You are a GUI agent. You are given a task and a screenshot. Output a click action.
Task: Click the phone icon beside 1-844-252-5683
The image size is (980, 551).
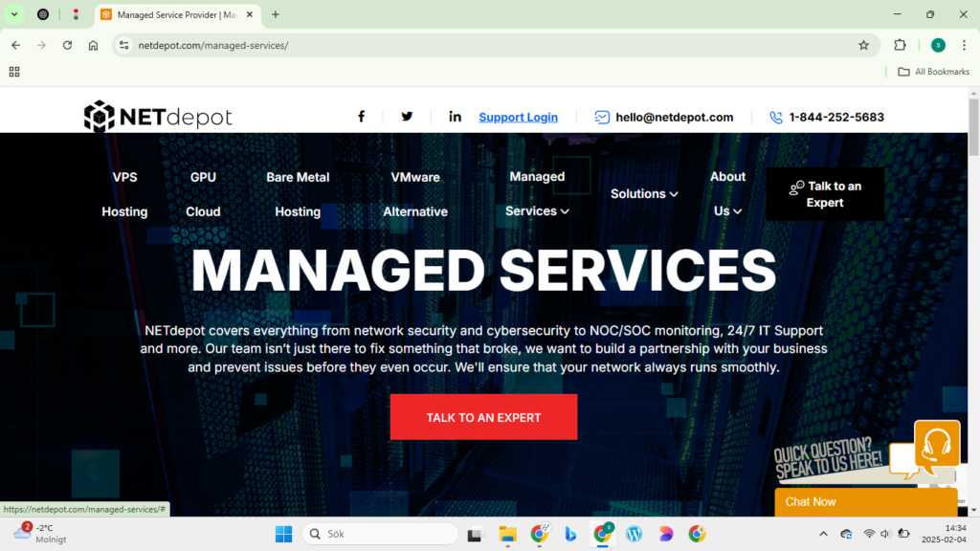(x=775, y=117)
